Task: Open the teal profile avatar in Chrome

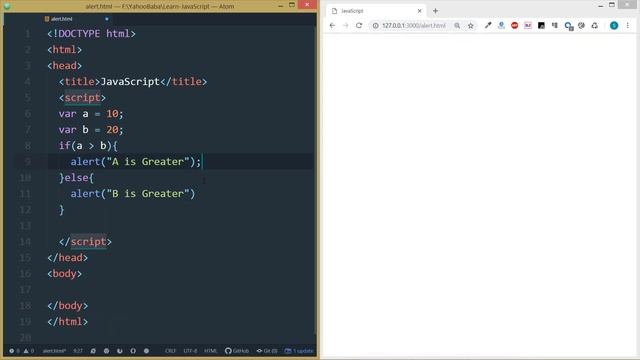Action: pos(614,25)
